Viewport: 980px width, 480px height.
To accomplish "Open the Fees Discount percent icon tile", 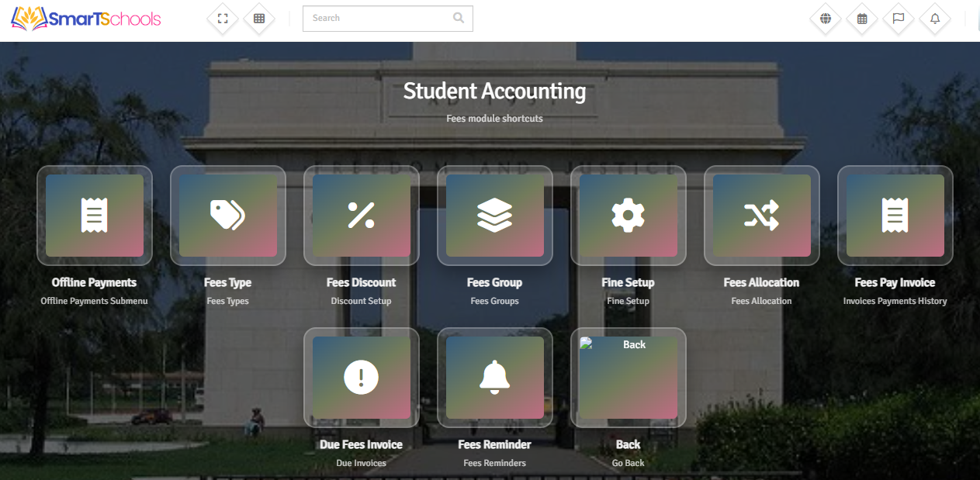I will (362, 216).
